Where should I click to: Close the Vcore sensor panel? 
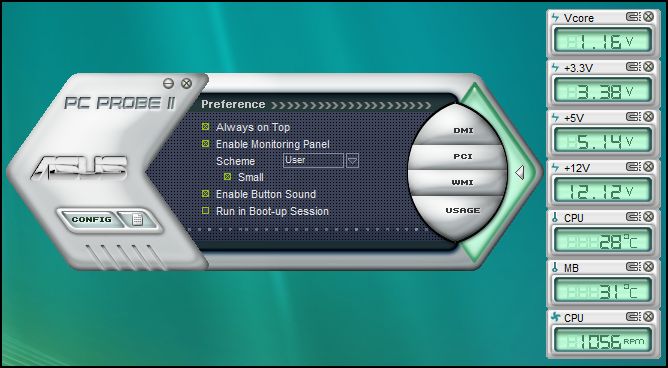(648, 17)
